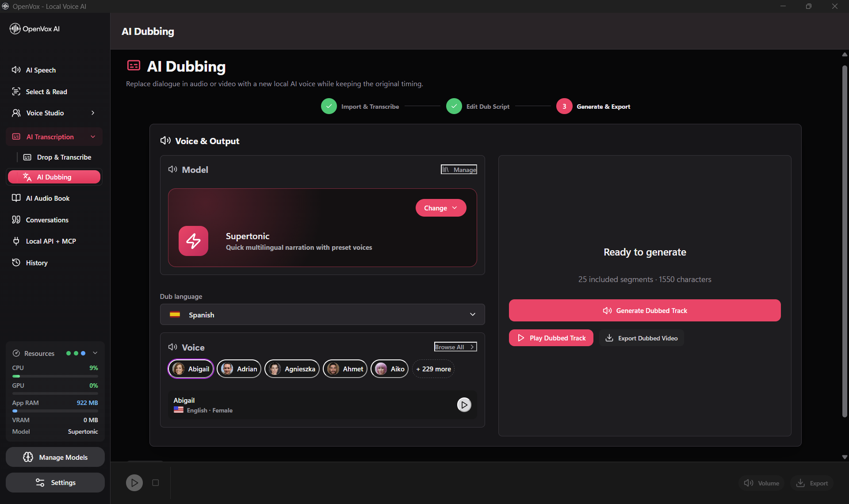The image size is (849, 504).
Task: Expand the Voice Studio submenu arrow
Action: 93,113
